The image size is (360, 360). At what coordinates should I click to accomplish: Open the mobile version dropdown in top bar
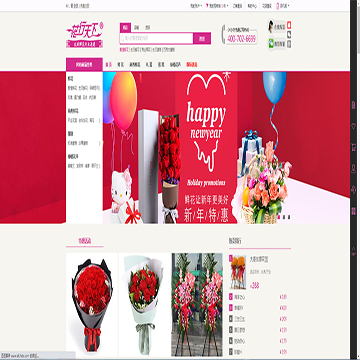coord(283,6)
